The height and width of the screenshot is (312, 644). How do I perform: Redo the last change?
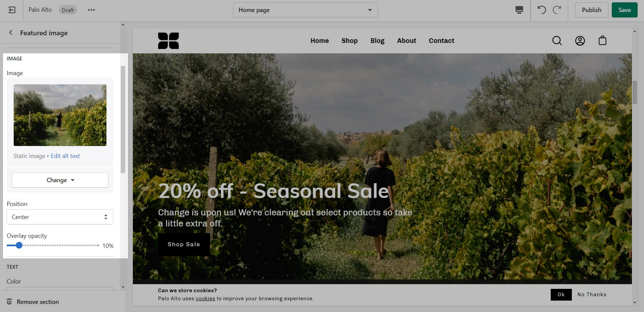pyautogui.click(x=557, y=10)
